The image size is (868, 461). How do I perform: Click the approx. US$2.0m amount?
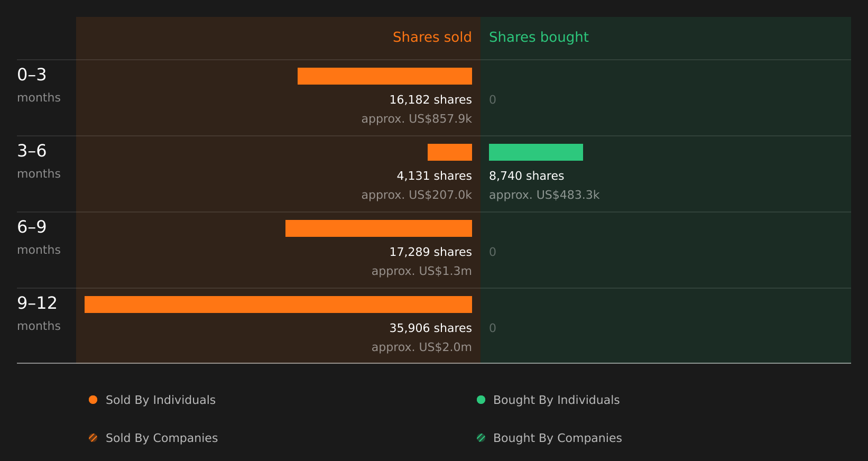click(x=422, y=347)
